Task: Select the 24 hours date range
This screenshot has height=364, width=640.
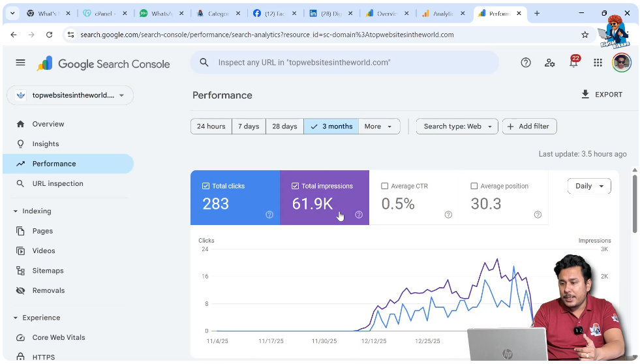Action: pyautogui.click(x=211, y=127)
